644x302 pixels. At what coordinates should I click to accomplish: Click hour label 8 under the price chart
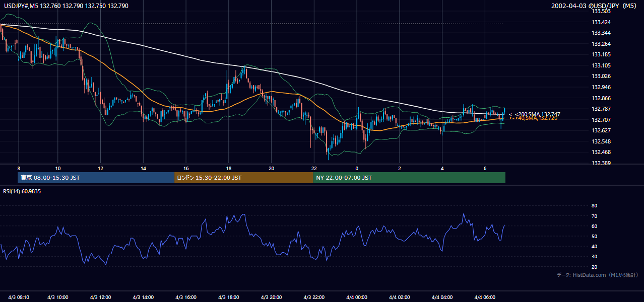[x=19, y=168]
